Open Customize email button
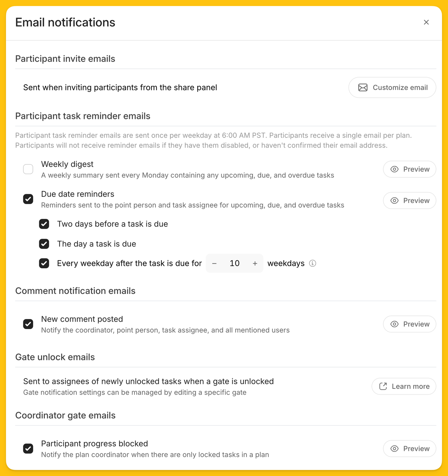448x476 pixels. pos(392,87)
